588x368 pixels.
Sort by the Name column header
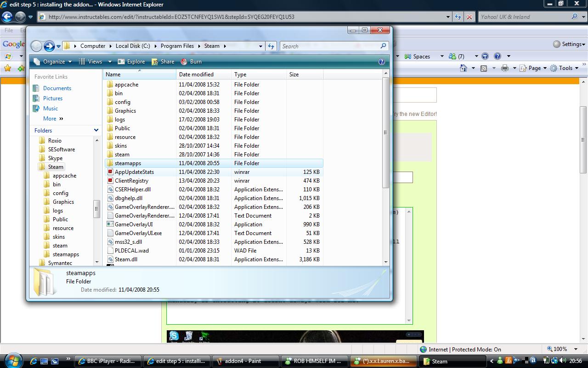[140, 75]
